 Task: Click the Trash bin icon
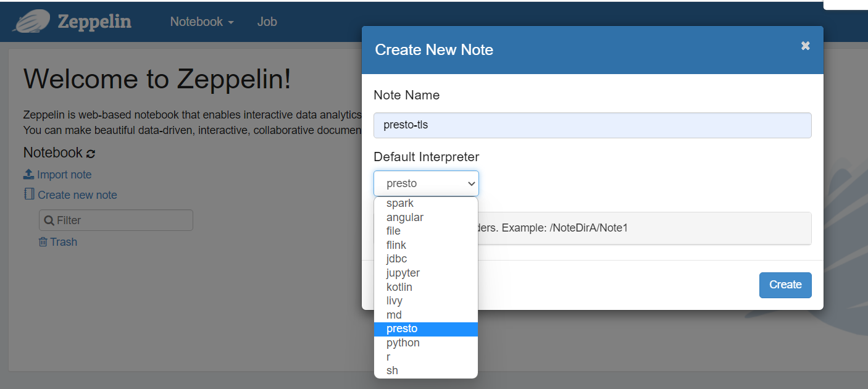(43, 242)
